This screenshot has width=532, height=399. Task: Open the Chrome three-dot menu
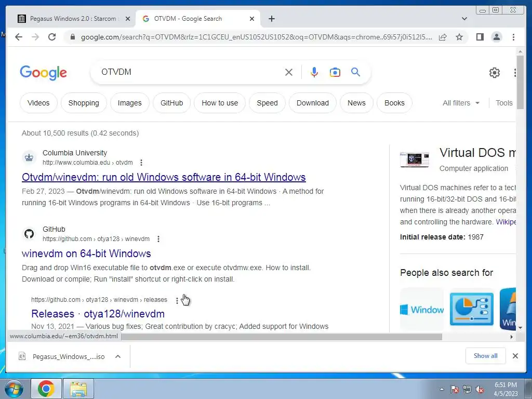tap(513, 37)
